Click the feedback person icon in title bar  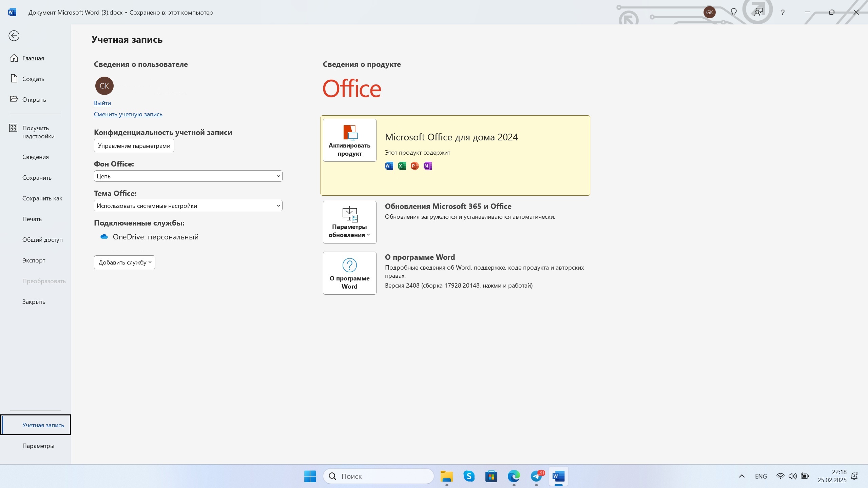pyautogui.click(x=758, y=13)
